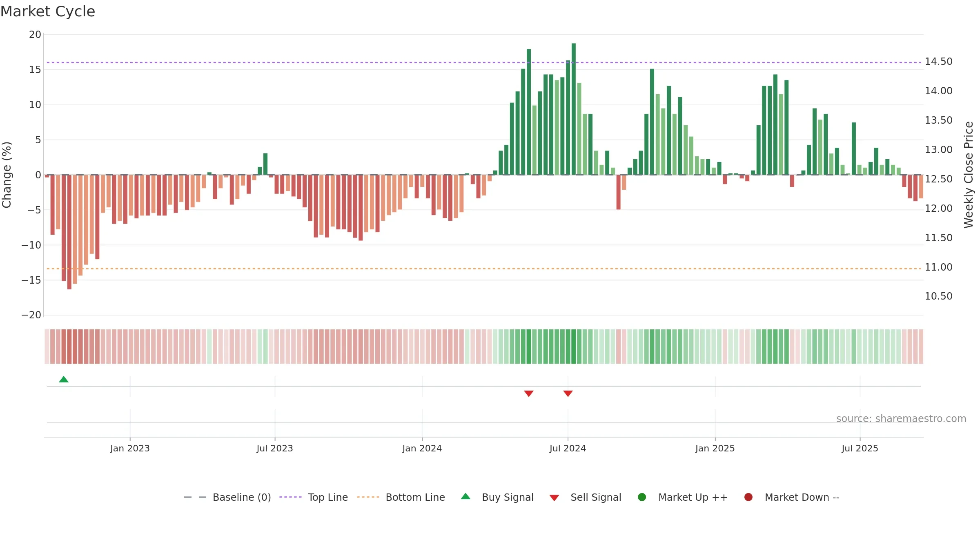Click the Market Cycle chart title

pos(48,11)
